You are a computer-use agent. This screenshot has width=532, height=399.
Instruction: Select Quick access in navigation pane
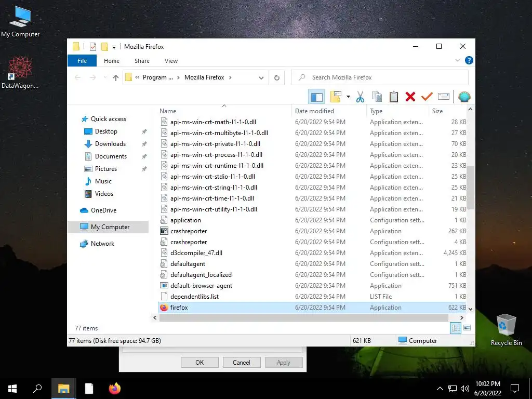point(108,119)
